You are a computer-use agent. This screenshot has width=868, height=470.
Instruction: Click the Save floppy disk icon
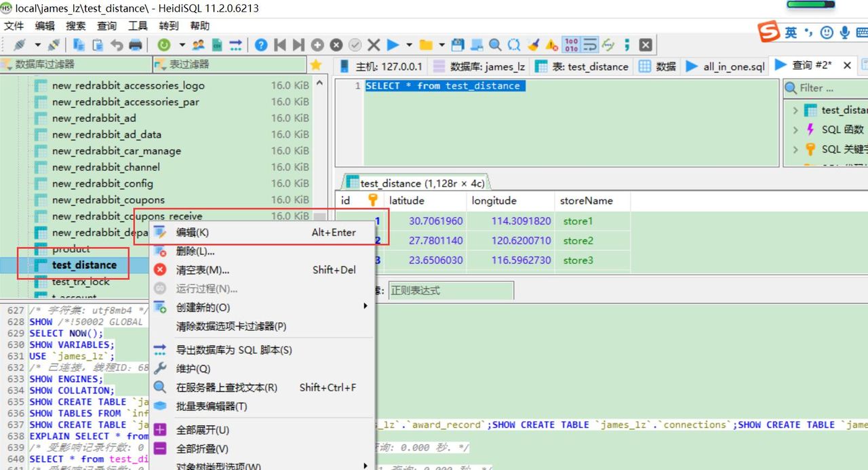[x=458, y=45]
